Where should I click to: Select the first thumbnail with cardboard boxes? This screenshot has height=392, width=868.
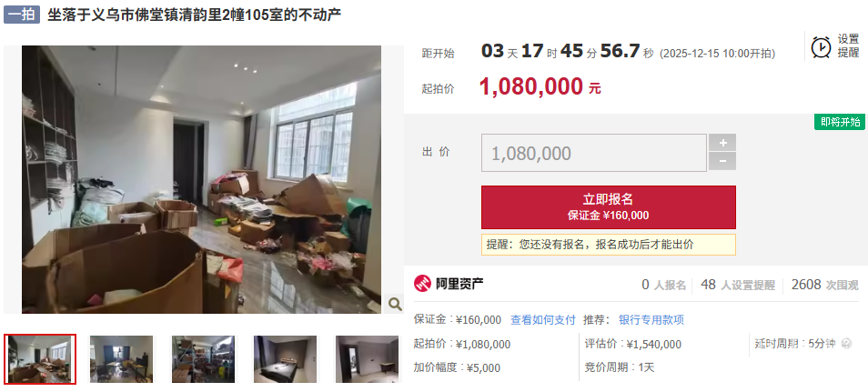(x=40, y=358)
